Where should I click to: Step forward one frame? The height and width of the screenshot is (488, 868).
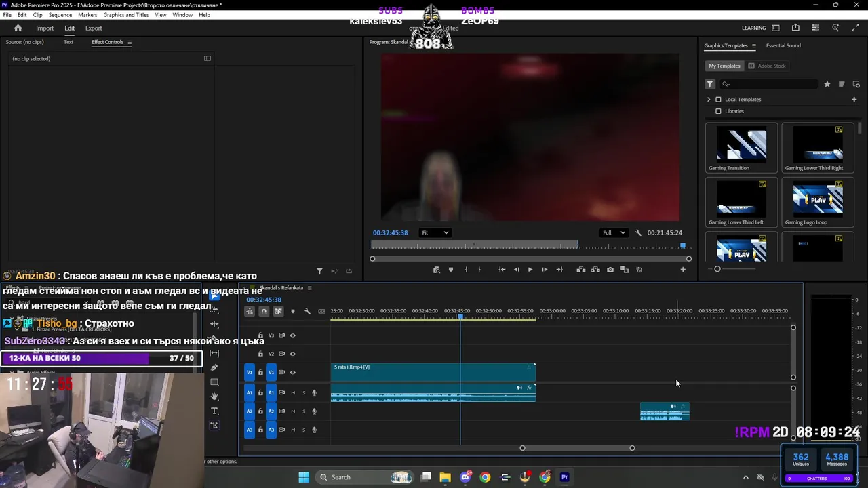click(x=545, y=270)
